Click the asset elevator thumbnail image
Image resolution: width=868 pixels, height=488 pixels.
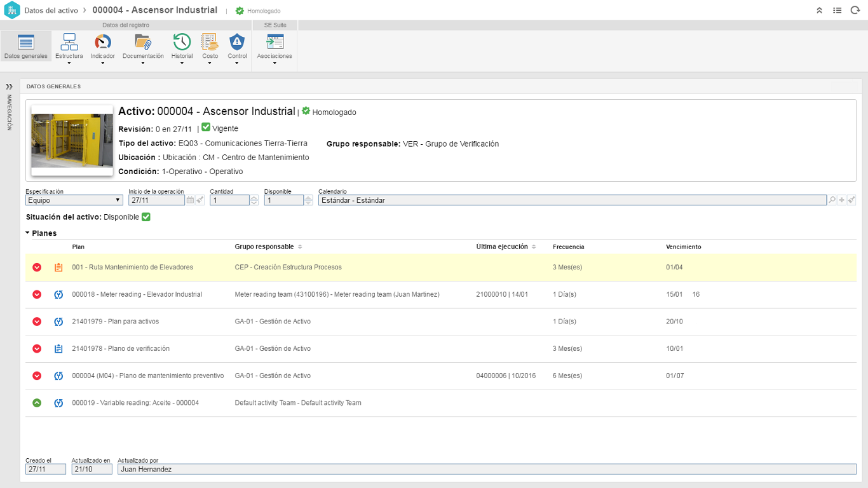72,140
